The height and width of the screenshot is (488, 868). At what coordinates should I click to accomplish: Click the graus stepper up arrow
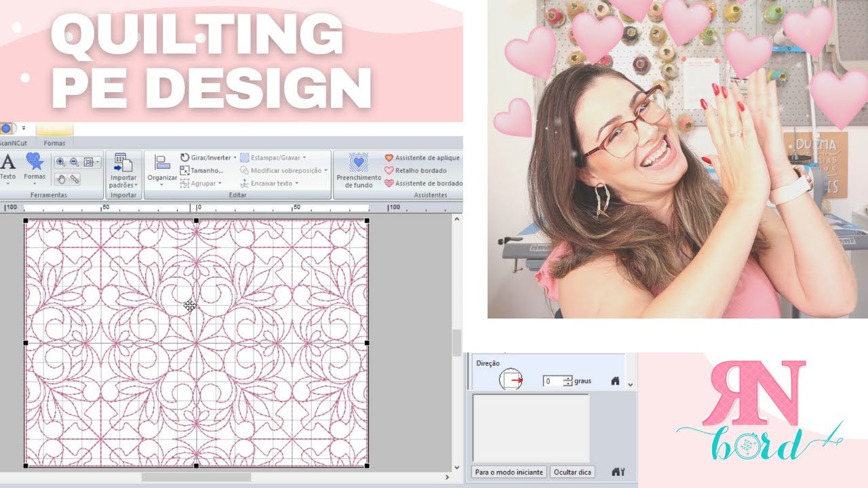point(568,378)
